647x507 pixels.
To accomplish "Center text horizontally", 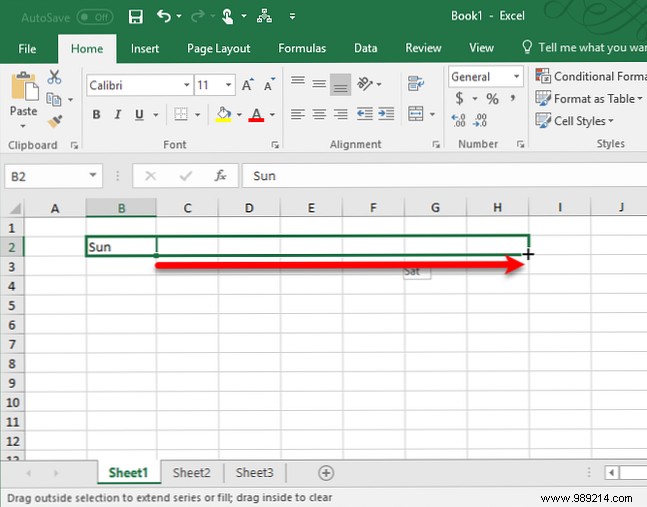I will click(319, 114).
